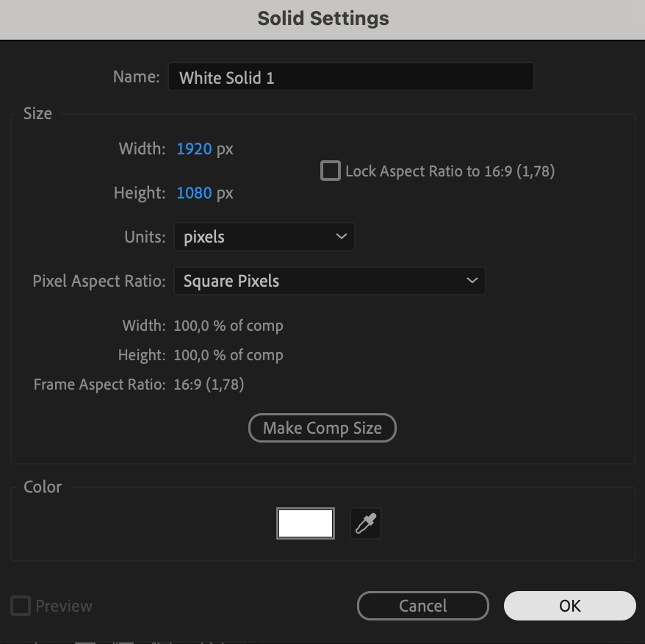Click the Name field containing White Solid 1

click(350, 77)
